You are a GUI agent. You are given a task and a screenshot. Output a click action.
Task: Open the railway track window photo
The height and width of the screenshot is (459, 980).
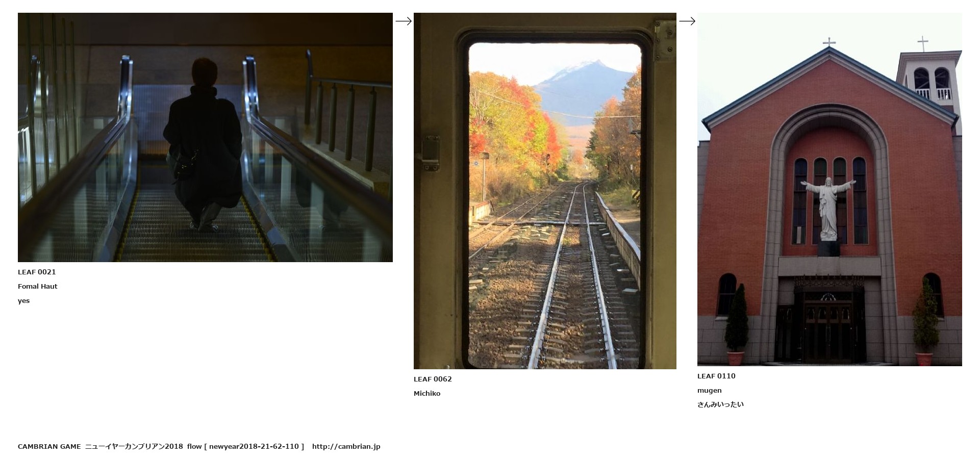(x=545, y=191)
